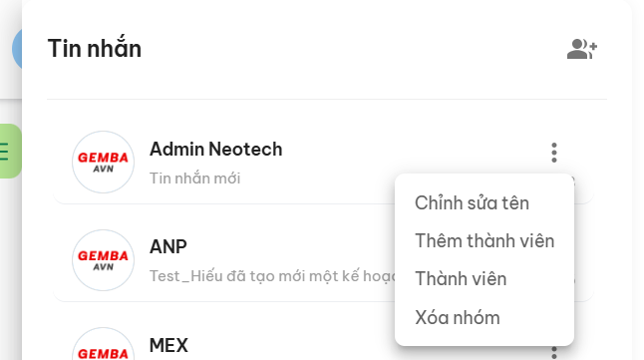Open the MEX conversation title
Viewport: 644px width, 360px height.
(x=168, y=345)
